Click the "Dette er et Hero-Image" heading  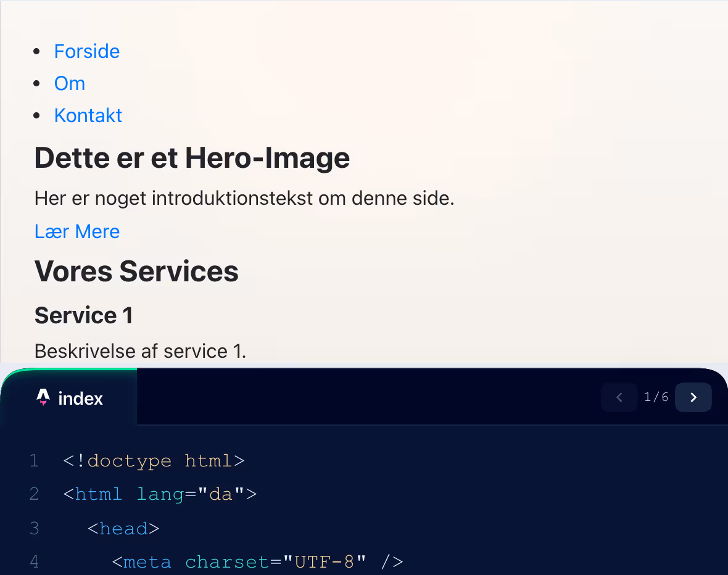[x=192, y=158]
